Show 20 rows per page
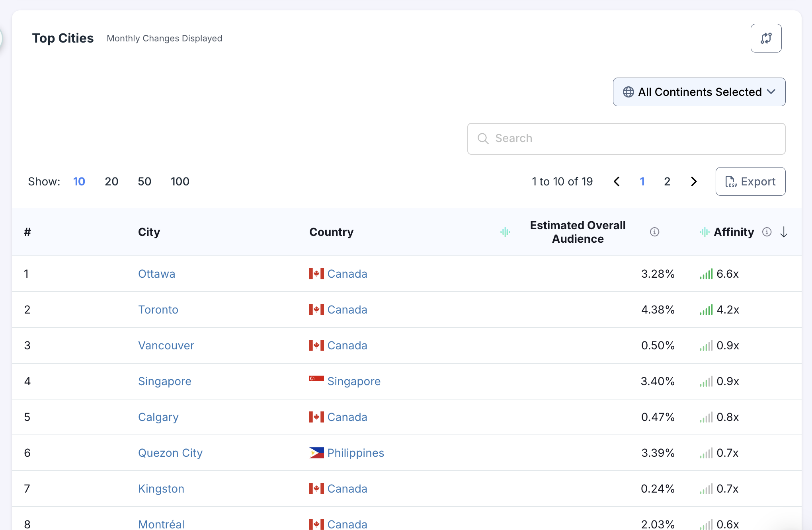The width and height of the screenshot is (812, 530). pos(111,181)
